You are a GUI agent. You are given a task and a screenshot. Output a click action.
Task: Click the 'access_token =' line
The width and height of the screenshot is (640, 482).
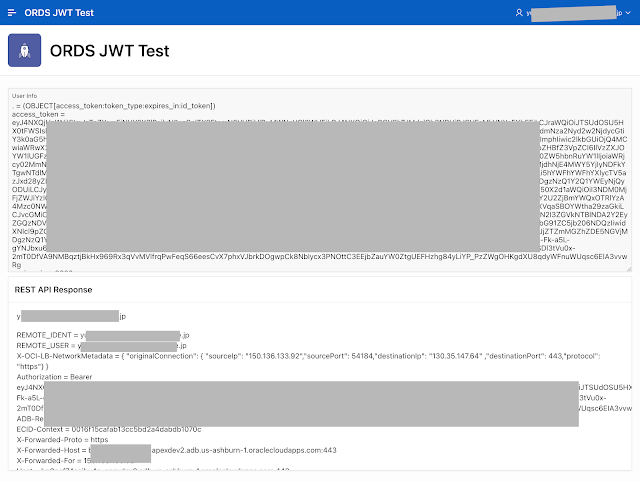(x=38, y=114)
